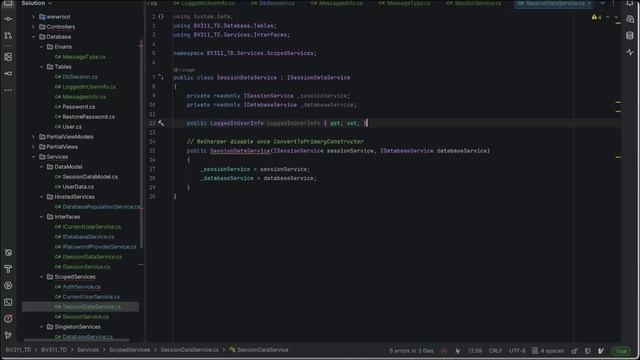Viewport: 640px width, 360px height.
Task: Jump to the previous highlighted problem arrow
Action: (608, 18)
